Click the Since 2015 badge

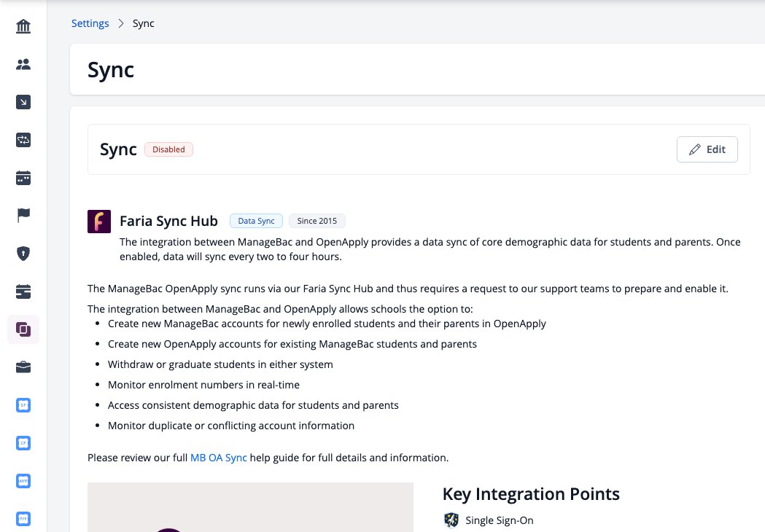pos(317,221)
